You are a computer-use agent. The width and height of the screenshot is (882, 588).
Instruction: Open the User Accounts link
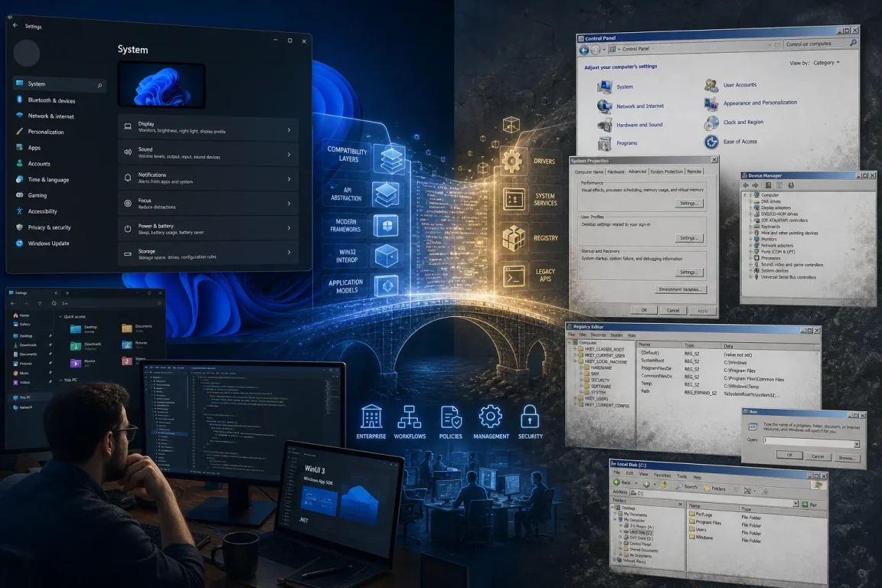(x=740, y=85)
